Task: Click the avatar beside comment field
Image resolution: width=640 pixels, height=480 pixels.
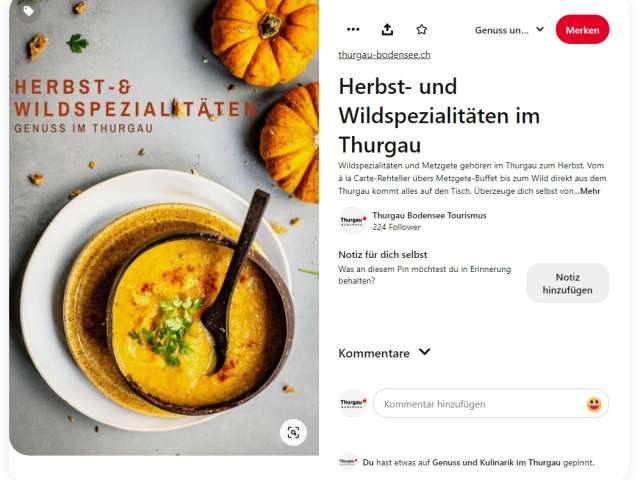Action: [353, 403]
